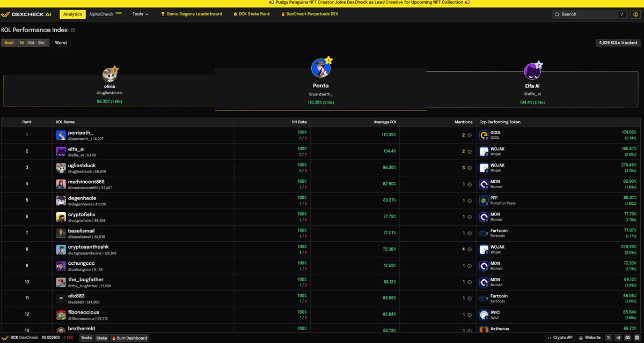Image resolution: width=644 pixels, height=343 pixels.
Task: Open olivia's avatar in the podium
Action: [109, 74]
